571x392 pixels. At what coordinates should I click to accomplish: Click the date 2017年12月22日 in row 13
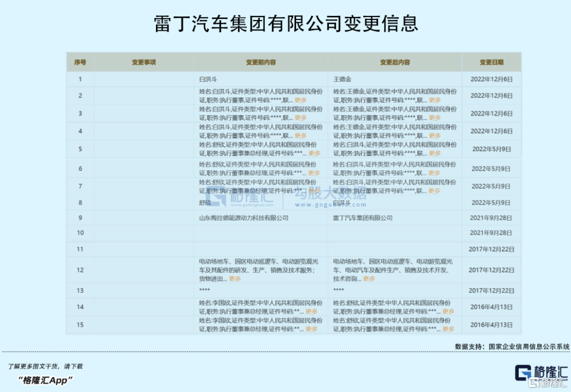coord(491,291)
